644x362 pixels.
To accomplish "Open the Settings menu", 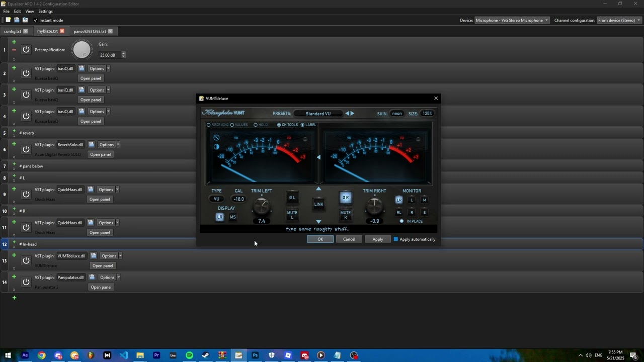I will [45, 11].
